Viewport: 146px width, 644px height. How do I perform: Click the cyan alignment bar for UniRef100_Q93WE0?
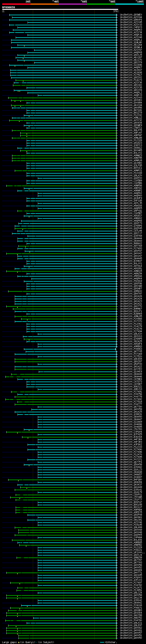(x=63, y=15)
